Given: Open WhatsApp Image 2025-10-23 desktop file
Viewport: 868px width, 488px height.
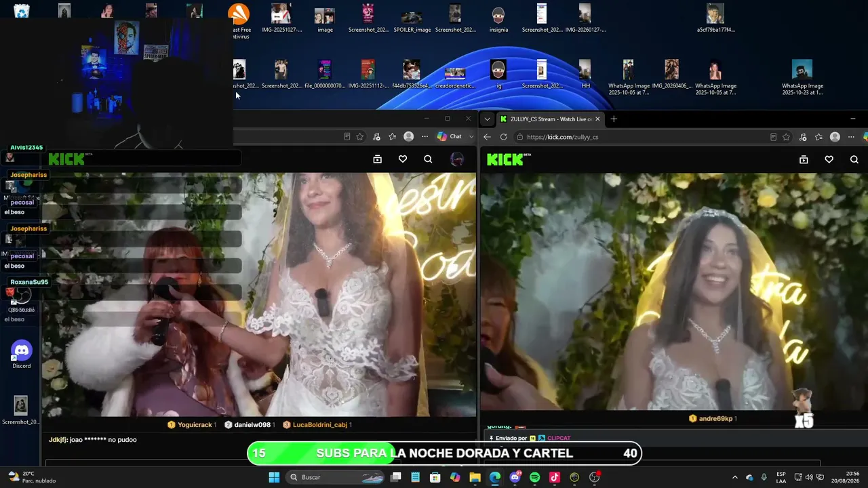Looking at the screenshot, I should click(x=802, y=78).
